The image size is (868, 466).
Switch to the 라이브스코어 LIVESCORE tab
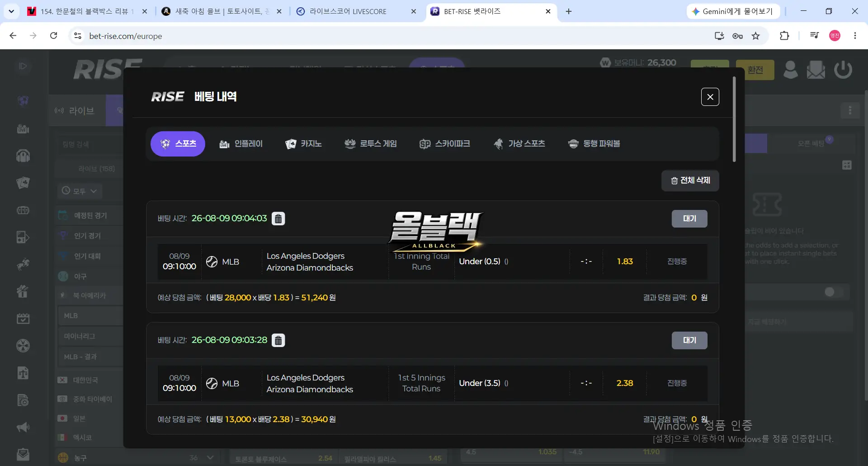click(x=356, y=11)
